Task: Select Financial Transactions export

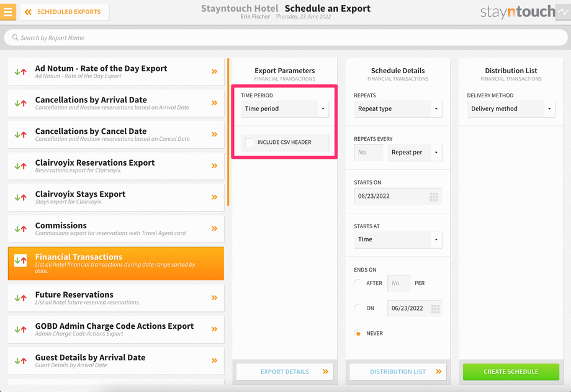Action: [116, 264]
